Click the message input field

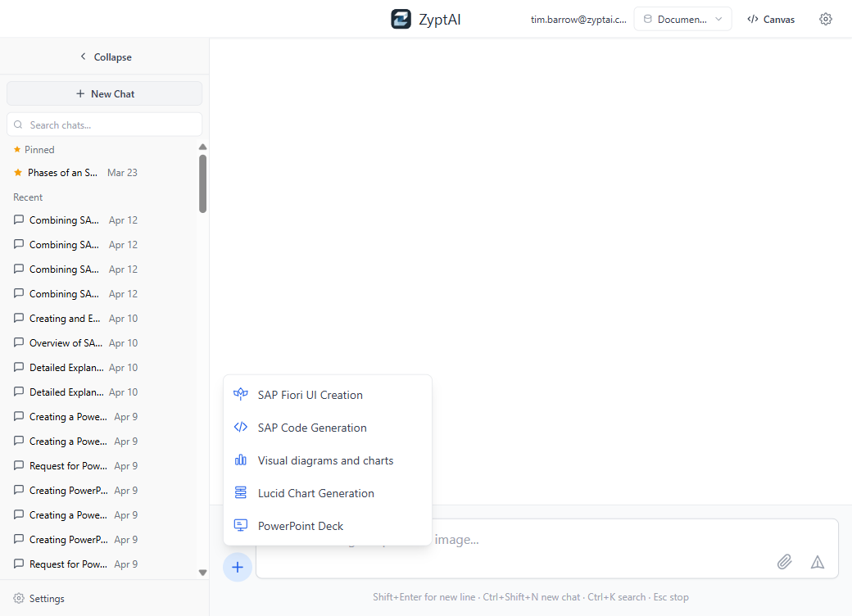[x=546, y=549]
